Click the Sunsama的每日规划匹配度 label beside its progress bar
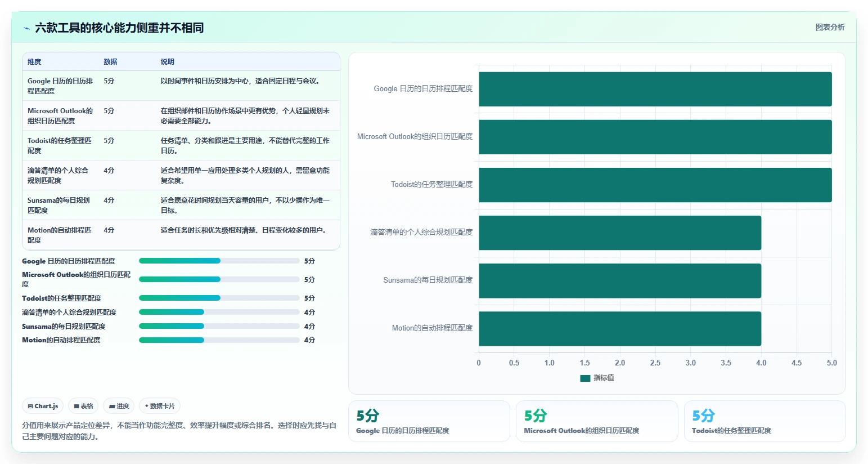This screenshot has height=464, width=868. (x=64, y=326)
